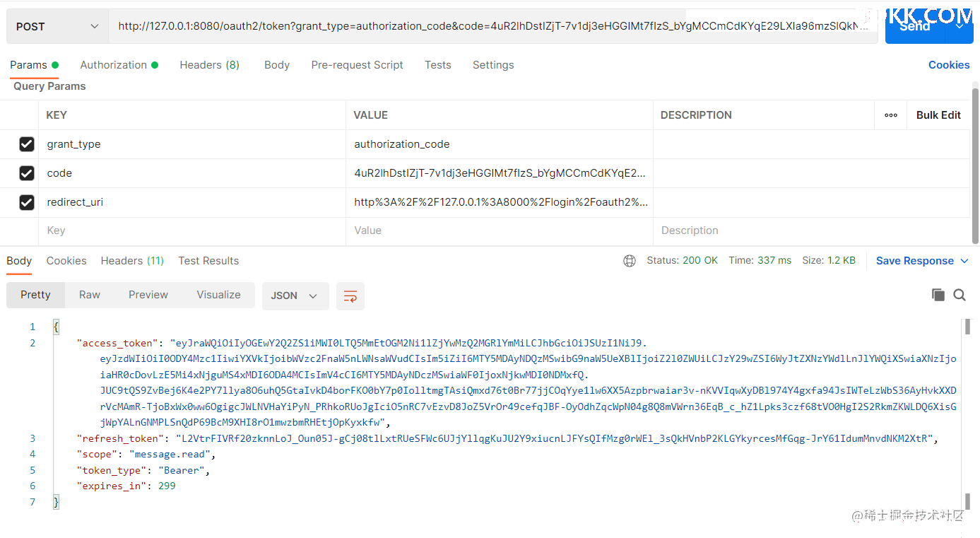Open the three-dots column options menu
Image resolution: width=980 pixels, height=538 pixels.
(x=891, y=115)
